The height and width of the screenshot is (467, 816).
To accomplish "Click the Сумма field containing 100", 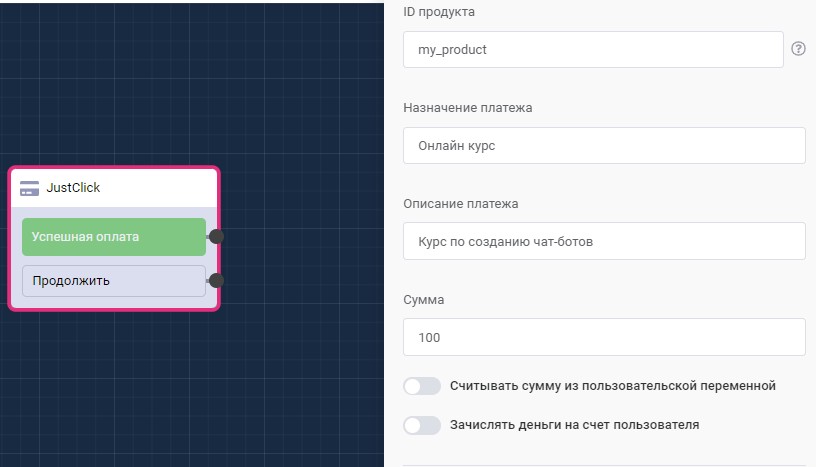I will [x=604, y=337].
